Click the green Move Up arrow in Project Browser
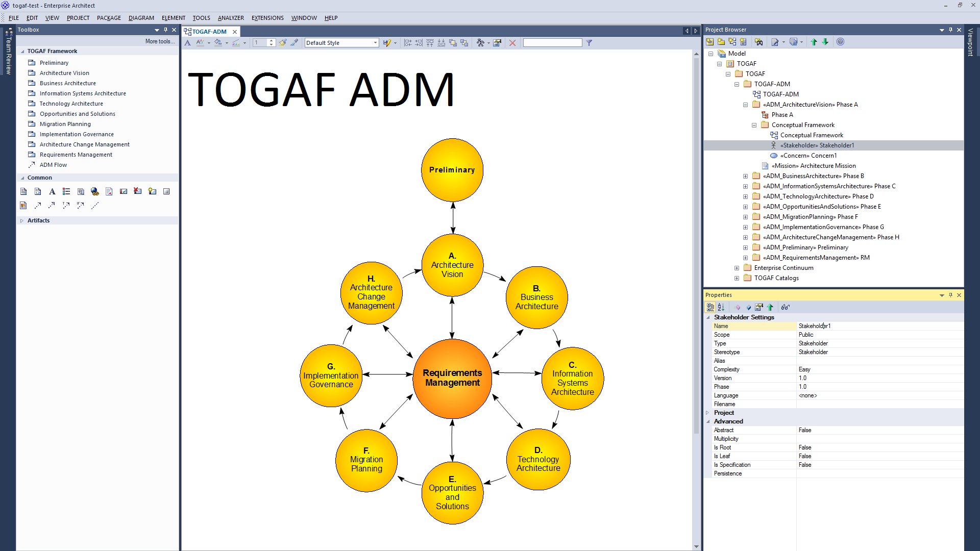The width and height of the screenshot is (980, 551). click(x=814, y=42)
